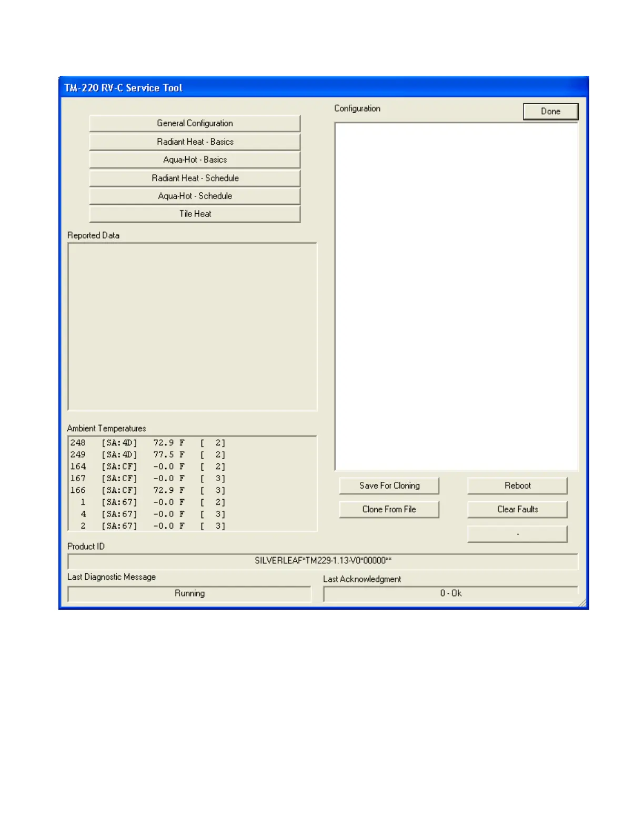Screen dimensions: 644x834
Task: Open Radiant Heat - Basics settings
Action: (x=195, y=142)
